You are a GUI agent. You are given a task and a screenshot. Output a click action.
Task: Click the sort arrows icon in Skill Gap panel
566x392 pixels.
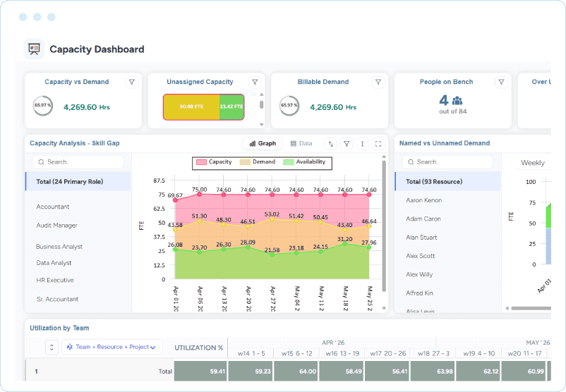click(331, 144)
